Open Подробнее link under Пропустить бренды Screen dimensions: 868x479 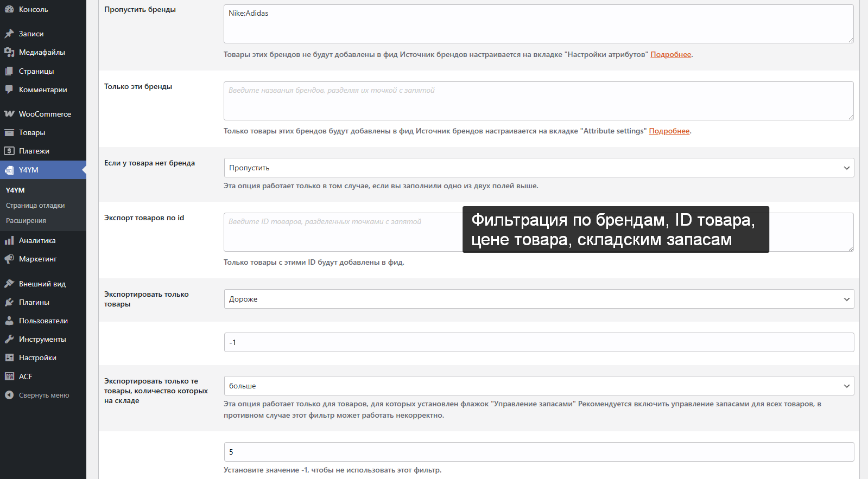pyautogui.click(x=670, y=54)
